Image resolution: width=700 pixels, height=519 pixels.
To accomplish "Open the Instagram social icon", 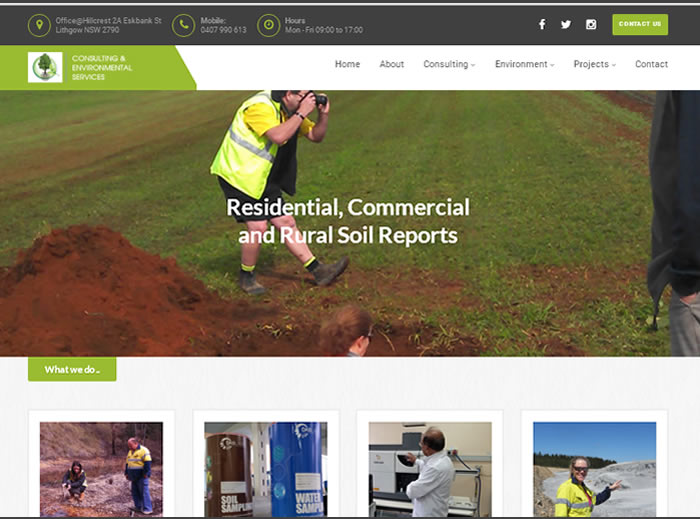I will pyautogui.click(x=591, y=25).
